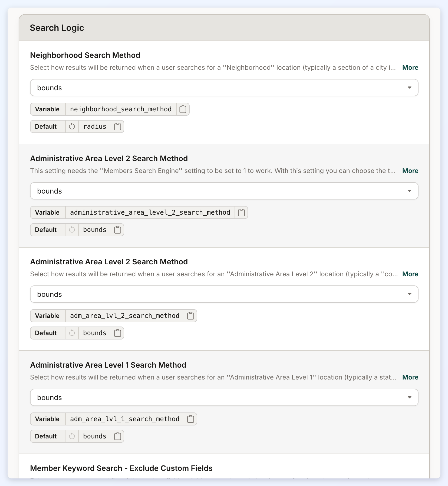
Task: Click the Search Logic section header
Action: point(224,28)
